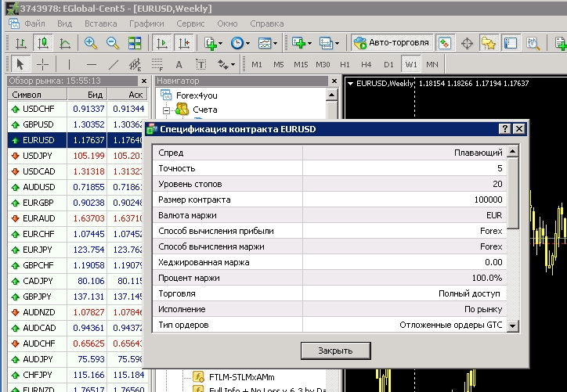
Task: Open the Сервис menu
Action: coord(190,23)
